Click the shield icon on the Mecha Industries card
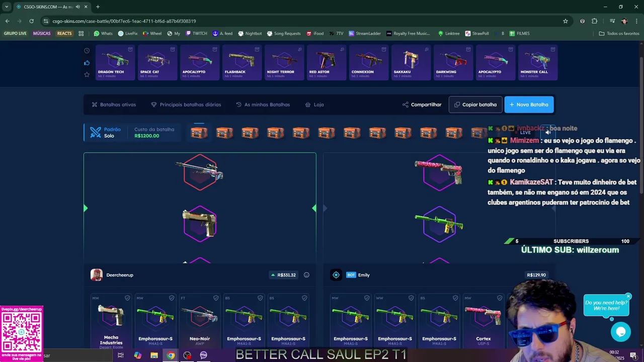 (x=127, y=298)
